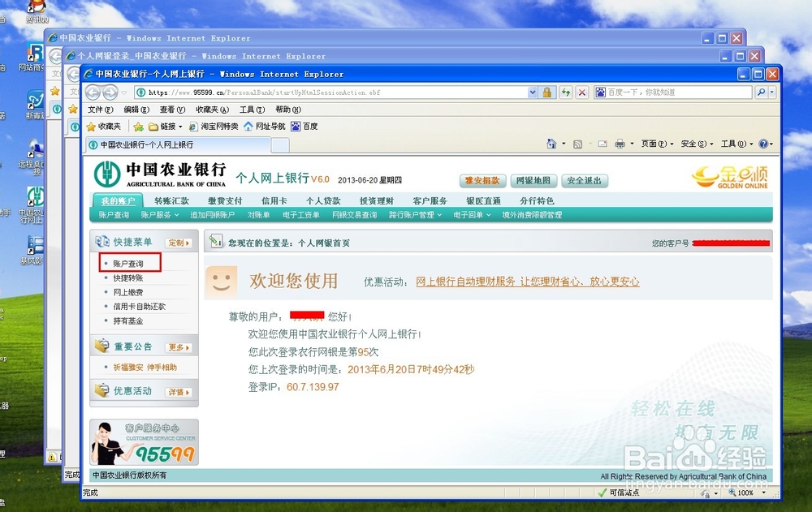Open the 100% zoom level control

click(x=747, y=493)
